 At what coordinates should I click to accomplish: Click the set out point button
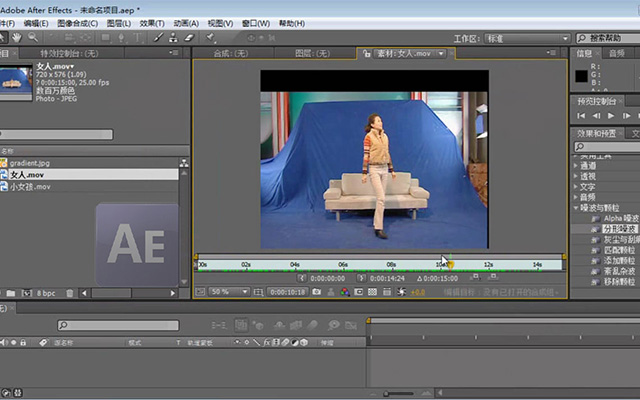coord(361,278)
